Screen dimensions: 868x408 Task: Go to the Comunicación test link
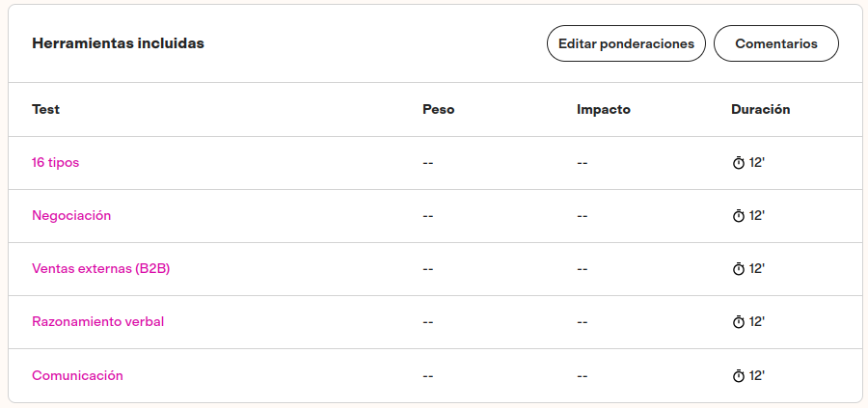(x=77, y=375)
